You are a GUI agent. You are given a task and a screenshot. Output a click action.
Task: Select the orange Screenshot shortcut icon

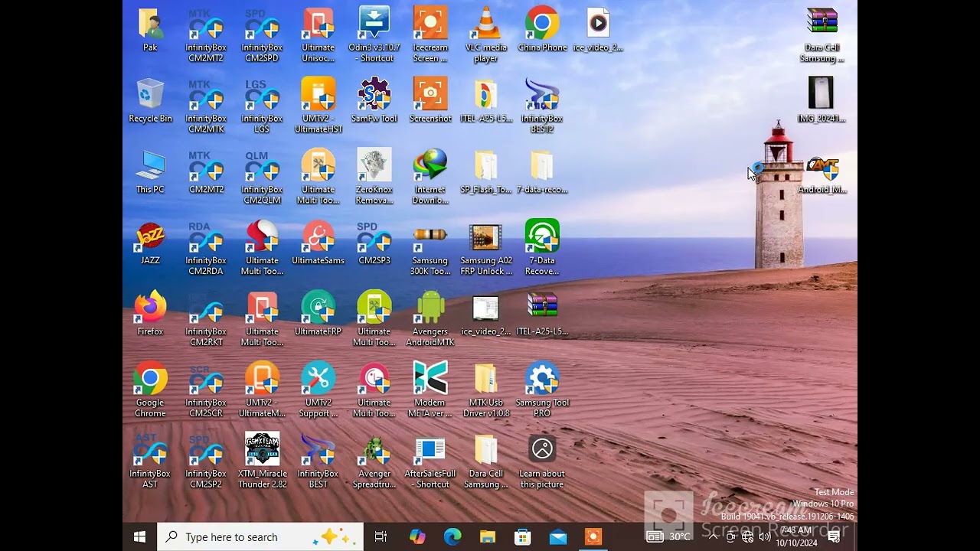point(430,95)
